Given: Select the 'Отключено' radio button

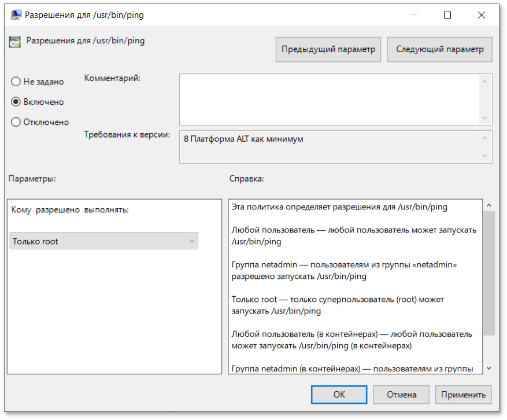Looking at the screenshot, I should point(16,122).
